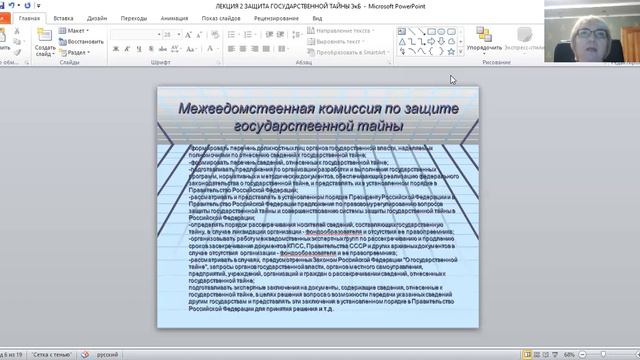
Task: Open the Главная ribbon tab
Action: [29, 18]
